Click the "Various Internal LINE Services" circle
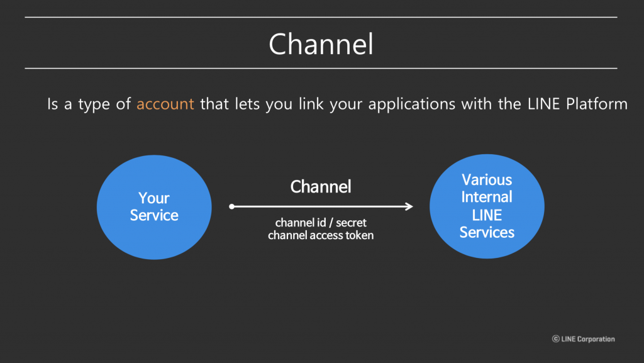This screenshot has height=363, width=644. 487,206
